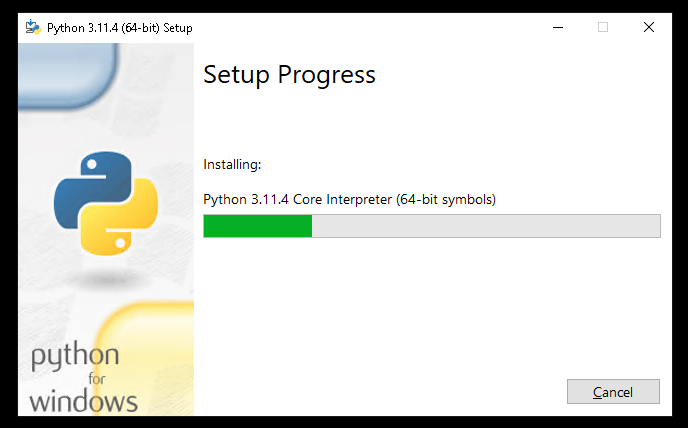Image resolution: width=688 pixels, height=428 pixels.
Task: Click the word "python" in sidebar branding
Action: pos(75,357)
